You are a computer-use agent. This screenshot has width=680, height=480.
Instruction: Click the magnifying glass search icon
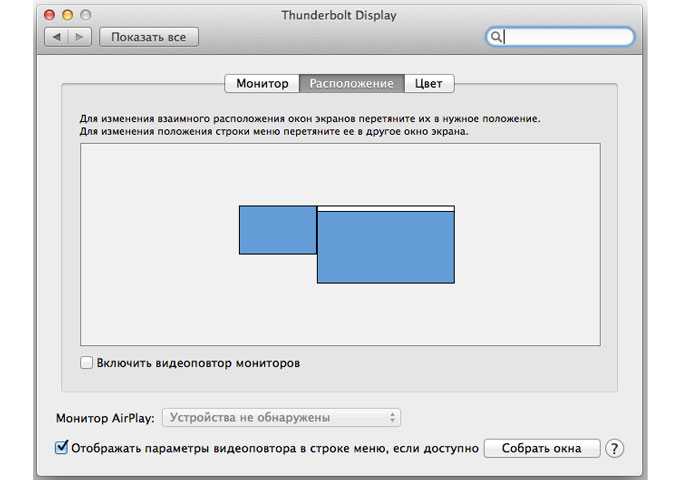496,37
